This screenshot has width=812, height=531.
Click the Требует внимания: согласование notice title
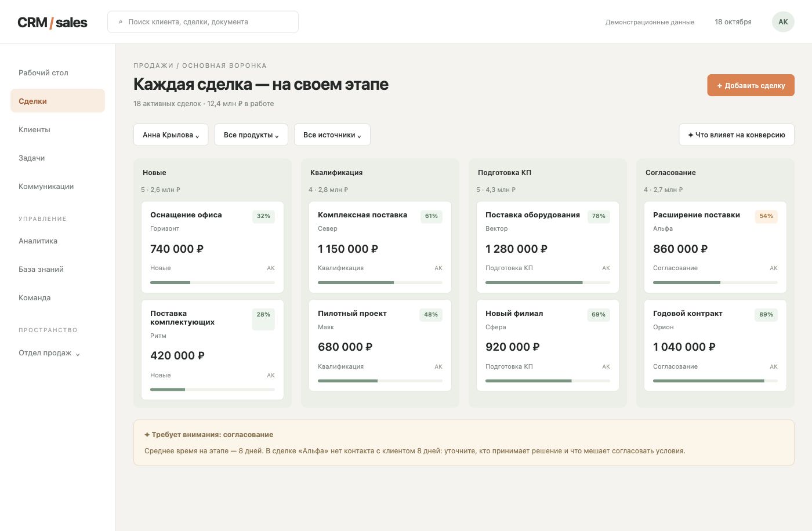pos(209,435)
